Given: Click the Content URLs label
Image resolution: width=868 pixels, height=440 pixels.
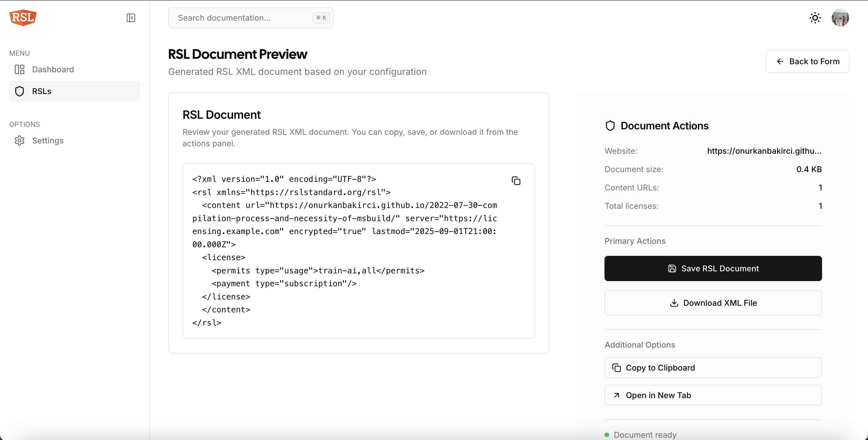Looking at the screenshot, I should (x=631, y=188).
